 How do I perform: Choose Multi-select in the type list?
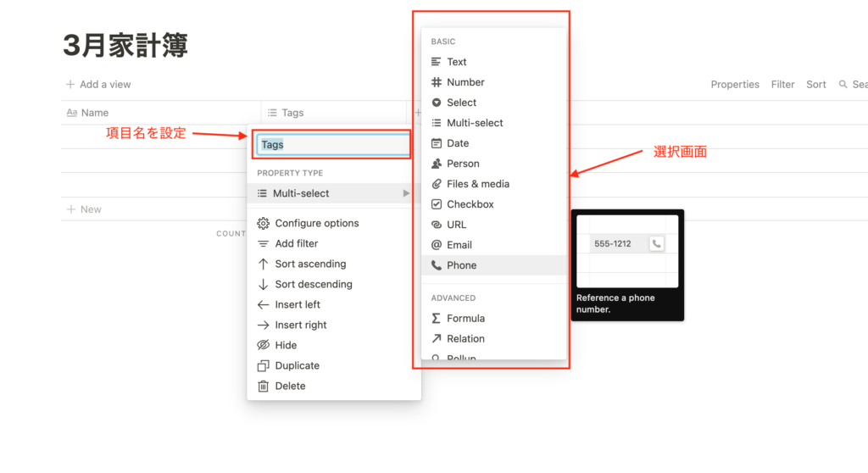(x=493, y=123)
